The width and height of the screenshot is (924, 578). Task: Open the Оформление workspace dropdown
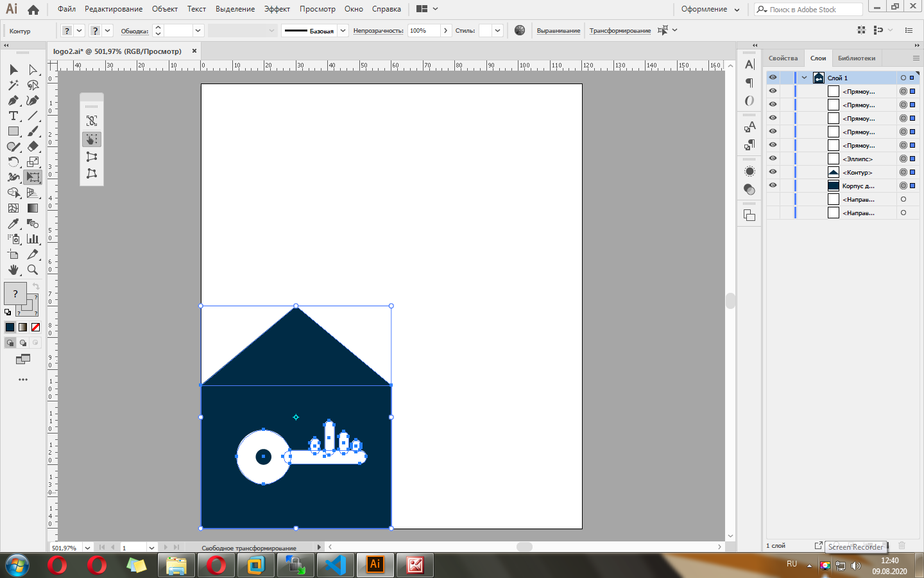(x=710, y=10)
